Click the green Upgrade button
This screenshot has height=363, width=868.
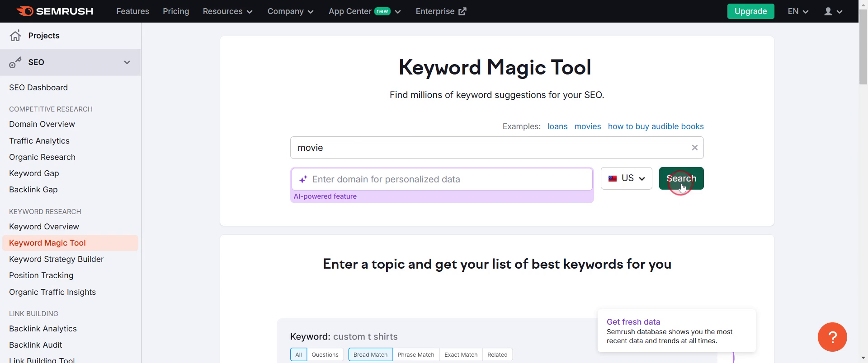click(750, 11)
